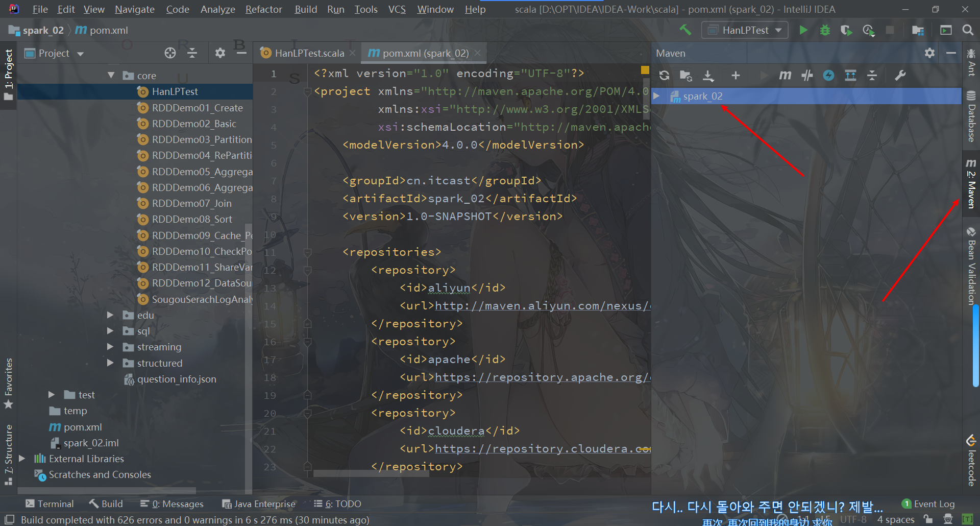Image resolution: width=980 pixels, height=526 pixels.
Task: Click the editor horizontal scrollbar thumb
Action: point(371,473)
